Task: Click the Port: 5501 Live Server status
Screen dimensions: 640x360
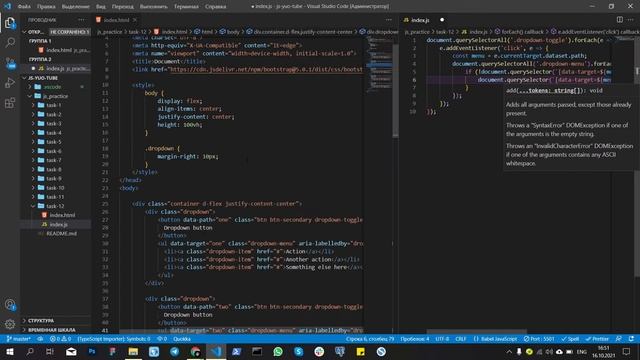Action: pos(539,339)
